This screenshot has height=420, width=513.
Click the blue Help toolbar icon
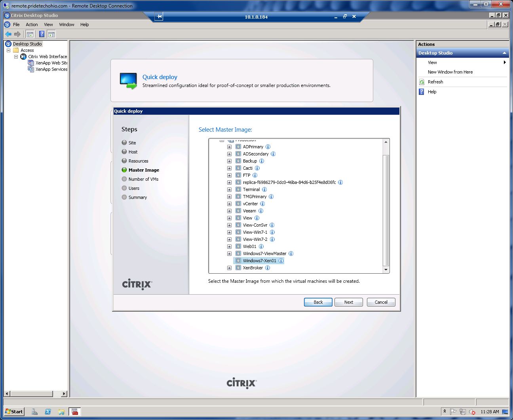42,34
